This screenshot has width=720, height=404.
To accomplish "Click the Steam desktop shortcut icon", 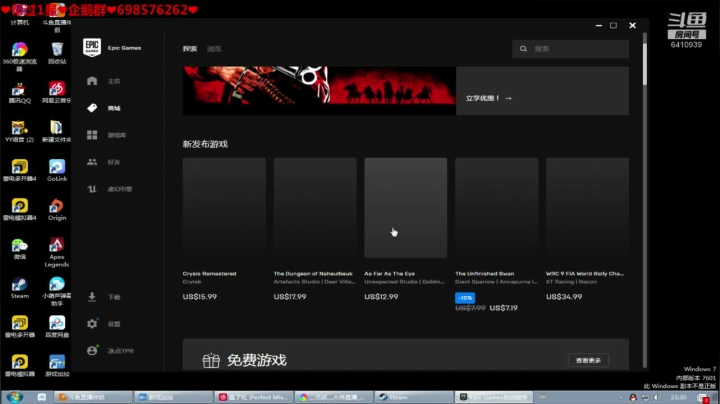I will 19,284.
